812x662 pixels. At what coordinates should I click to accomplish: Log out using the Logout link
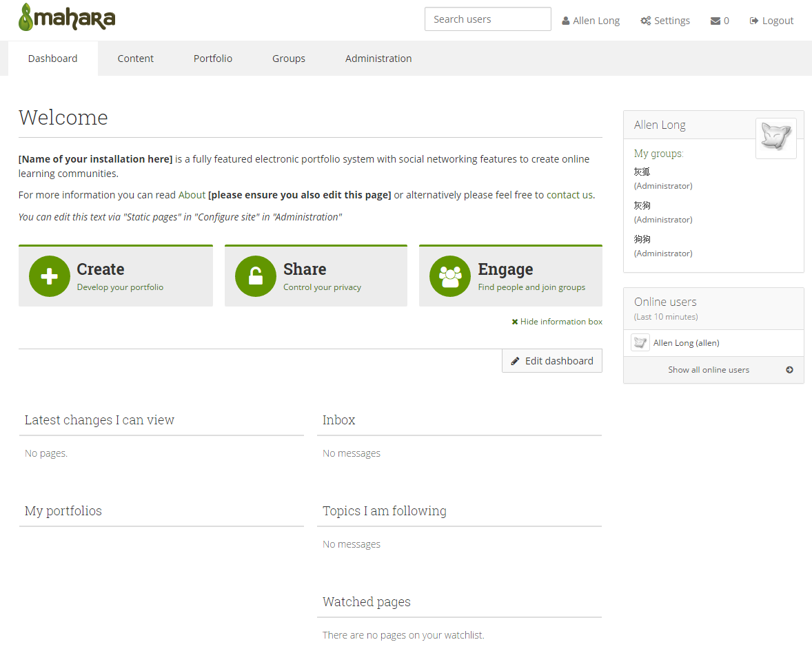771,21
